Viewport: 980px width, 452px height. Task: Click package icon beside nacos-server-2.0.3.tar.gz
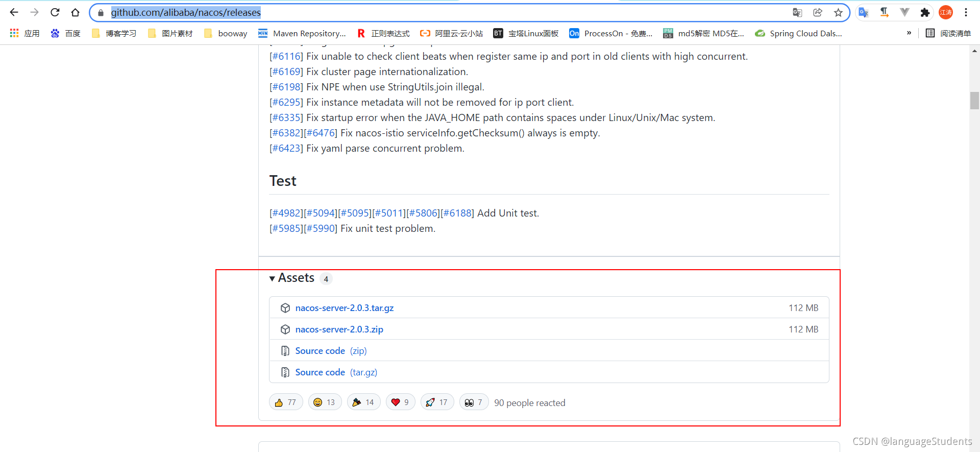click(285, 308)
